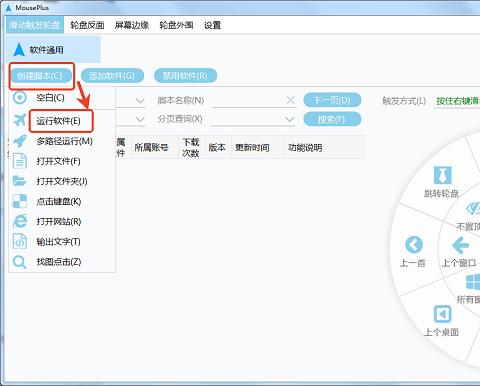480x386 pixels.
Task: Sort by 版本 column header
Action: 217,147
